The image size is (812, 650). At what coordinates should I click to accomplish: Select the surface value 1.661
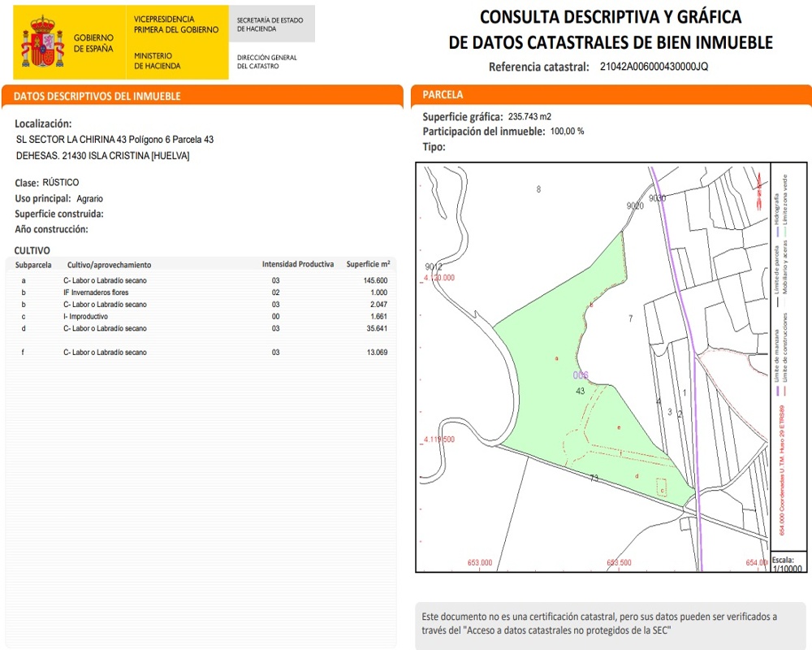(x=379, y=316)
